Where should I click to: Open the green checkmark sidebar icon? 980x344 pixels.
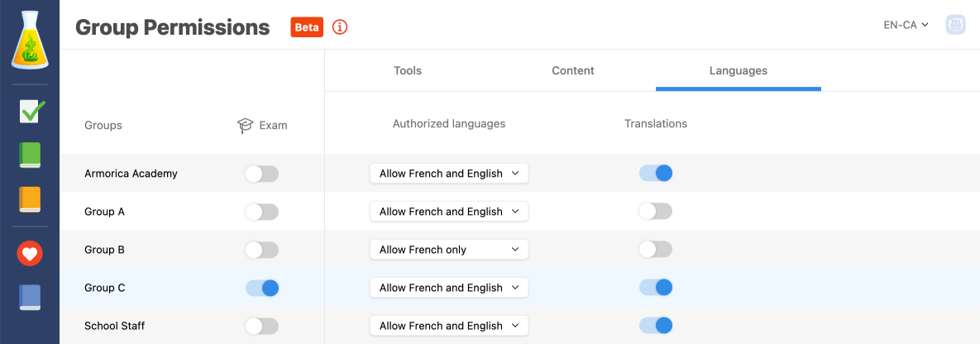[31, 111]
